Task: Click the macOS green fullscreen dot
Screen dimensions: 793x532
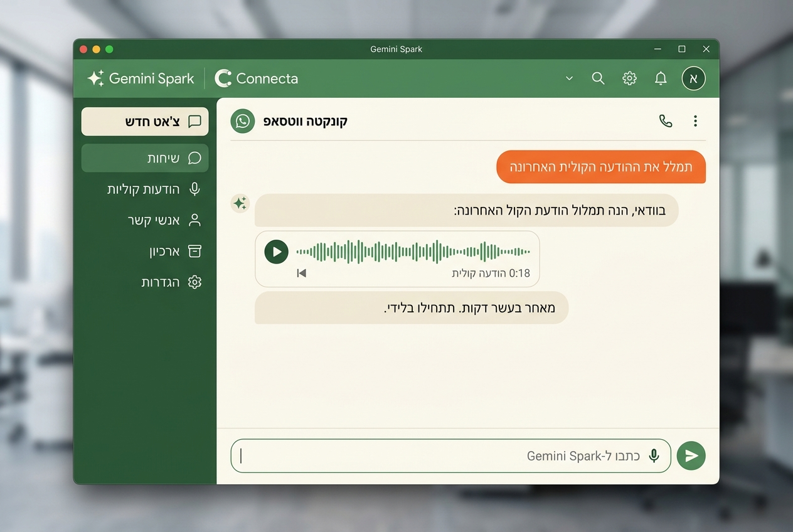Action: (x=109, y=49)
